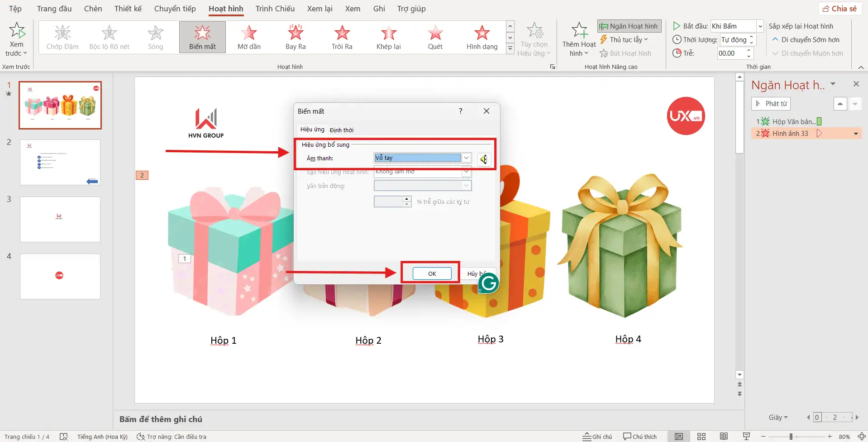Expand the Bắt đầu start dropdown

(760, 26)
